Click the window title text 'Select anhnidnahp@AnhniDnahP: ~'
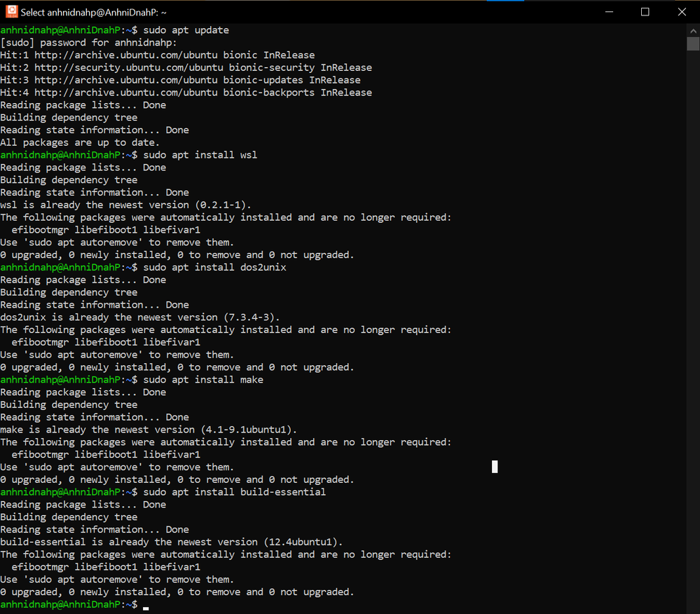 (94, 13)
